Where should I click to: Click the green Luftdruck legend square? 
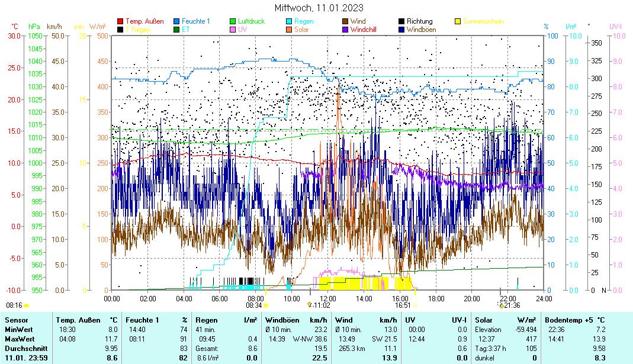[x=233, y=21]
